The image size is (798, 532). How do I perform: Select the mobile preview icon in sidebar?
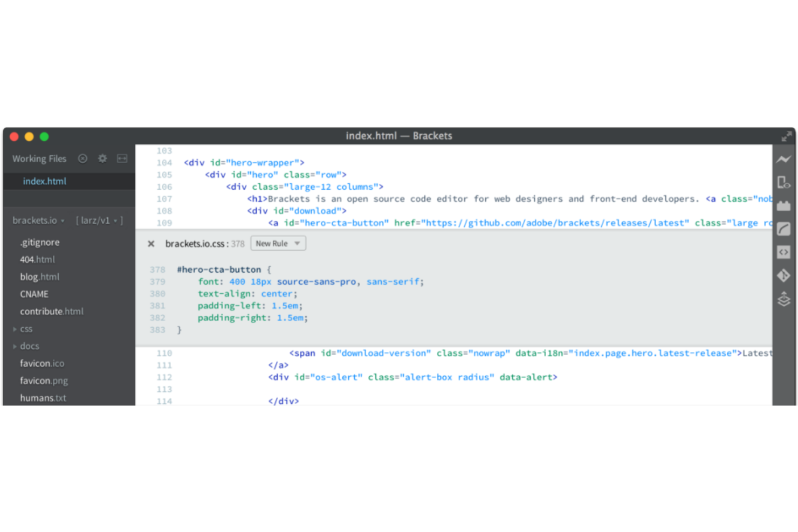click(x=784, y=182)
